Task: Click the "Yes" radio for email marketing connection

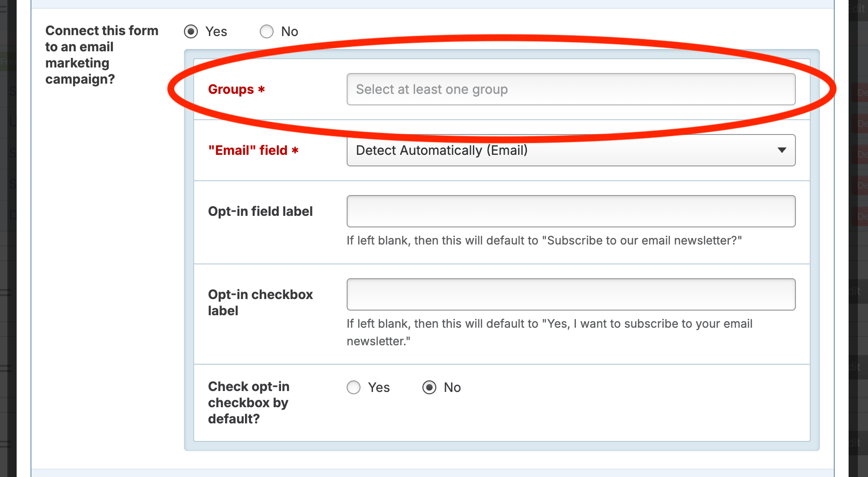Action: click(191, 31)
